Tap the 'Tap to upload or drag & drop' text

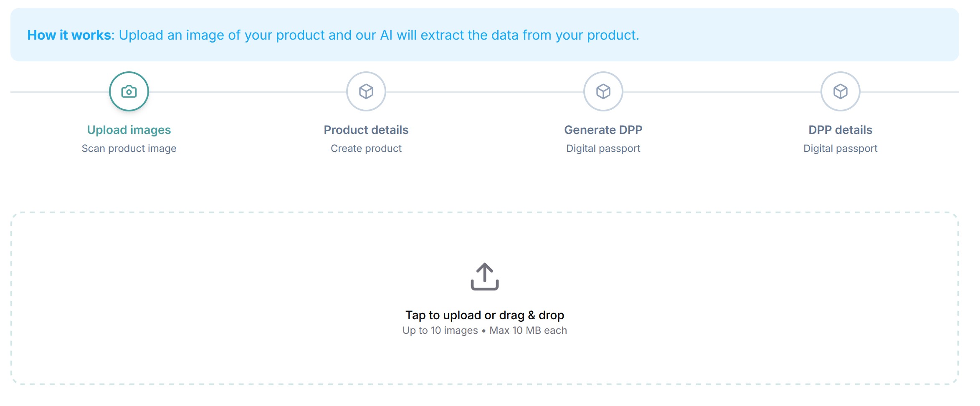pyautogui.click(x=485, y=315)
